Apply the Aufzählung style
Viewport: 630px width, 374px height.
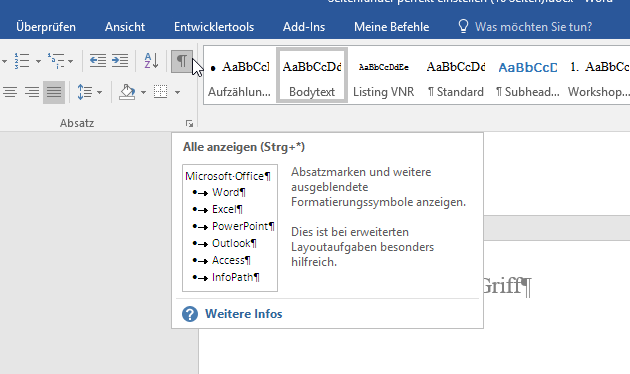pos(239,76)
